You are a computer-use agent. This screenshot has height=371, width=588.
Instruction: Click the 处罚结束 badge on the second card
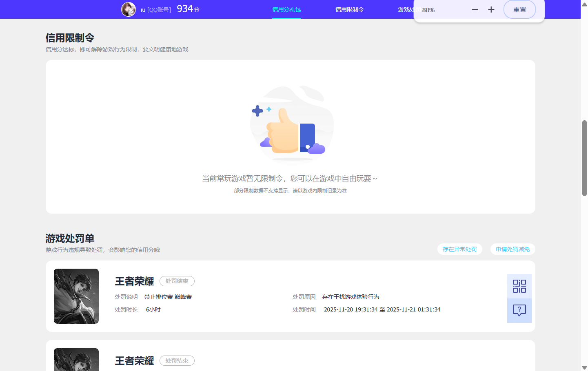(177, 360)
